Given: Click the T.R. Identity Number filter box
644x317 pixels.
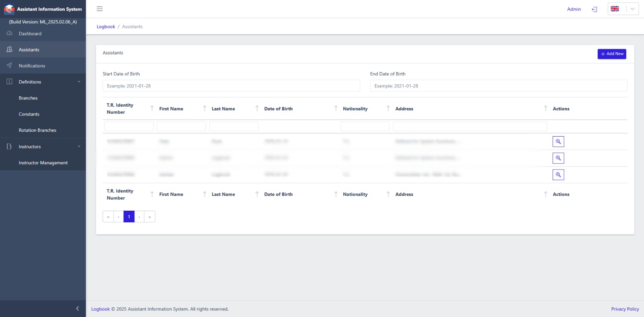Looking at the screenshot, I should pyautogui.click(x=129, y=126).
